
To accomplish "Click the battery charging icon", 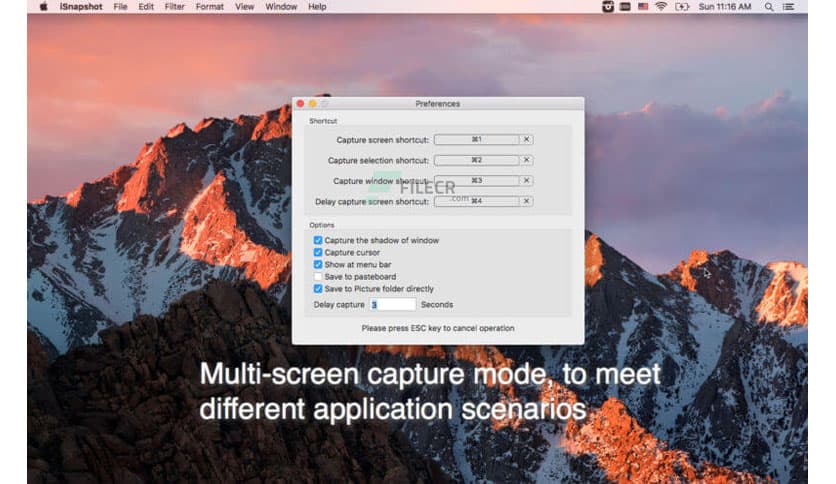I will pyautogui.click(x=682, y=7).
